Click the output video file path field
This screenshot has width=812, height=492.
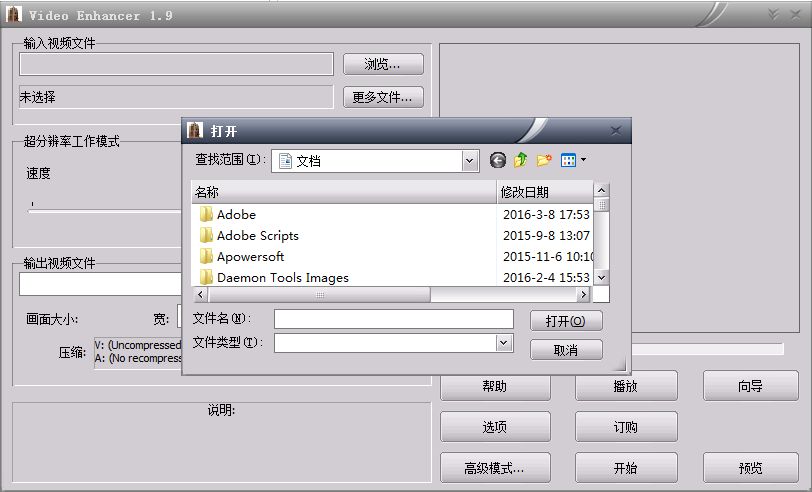100,284
